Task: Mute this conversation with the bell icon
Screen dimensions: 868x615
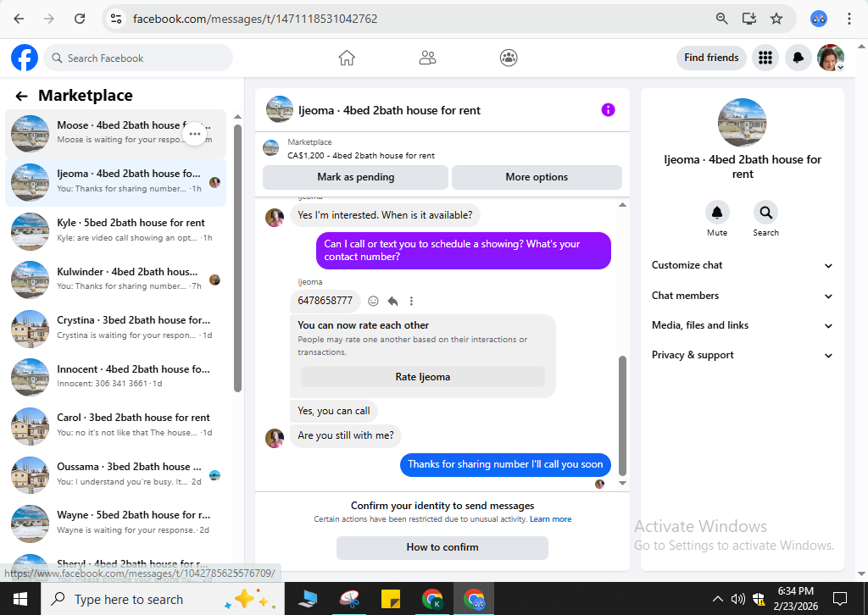Action: (717, 213)
